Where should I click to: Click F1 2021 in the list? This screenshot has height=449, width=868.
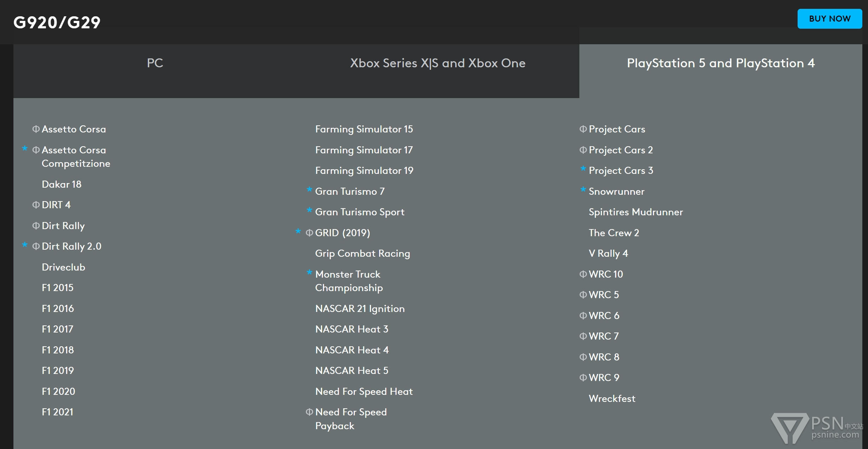point(58,412)
